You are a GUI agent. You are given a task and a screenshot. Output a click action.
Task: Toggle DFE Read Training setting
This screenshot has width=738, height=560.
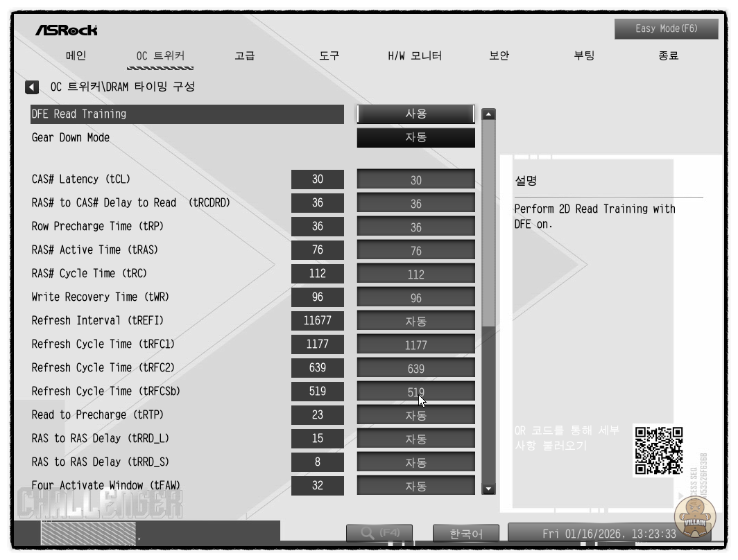coord(415,114)
